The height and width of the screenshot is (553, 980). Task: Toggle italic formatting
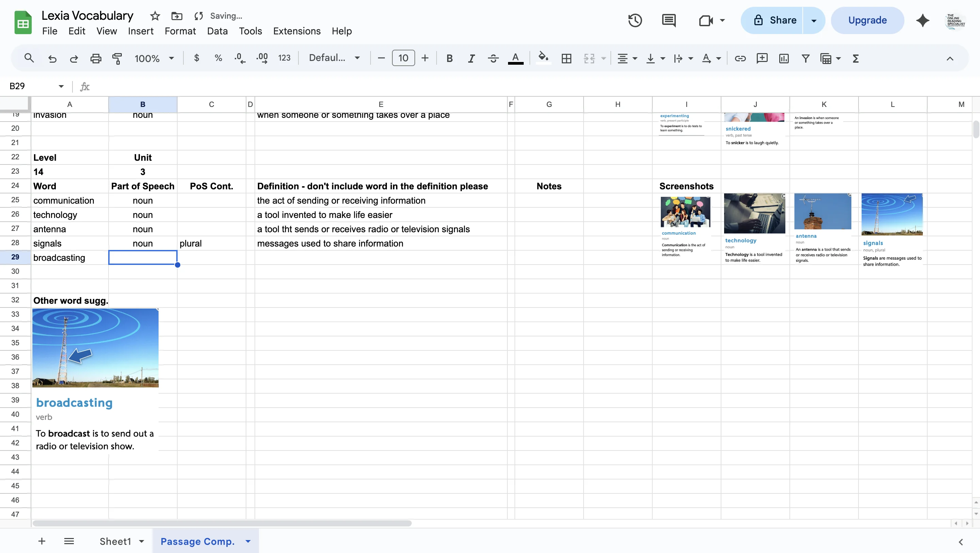pyautogui.click(x=471, y=58)
